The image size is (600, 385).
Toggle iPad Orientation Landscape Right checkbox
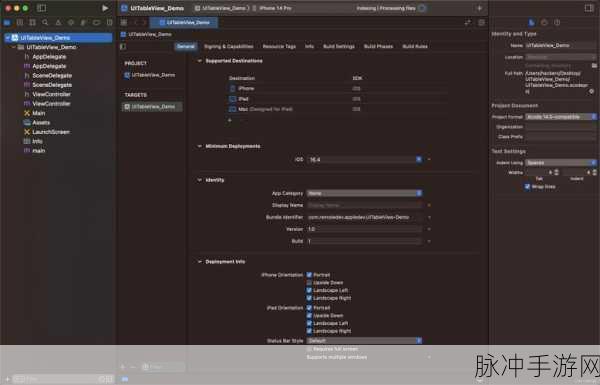[x=309, y=331]
